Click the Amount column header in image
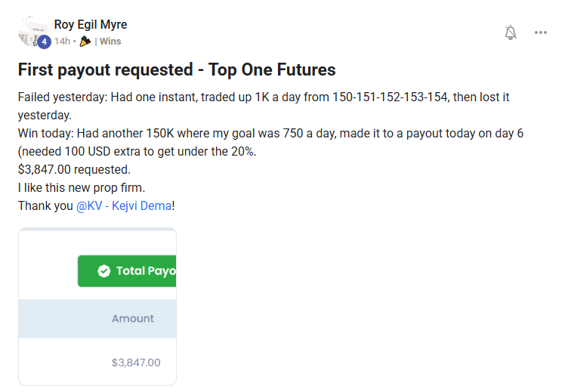This screenshot has height=392, width=574. click(x=133, y=319)
